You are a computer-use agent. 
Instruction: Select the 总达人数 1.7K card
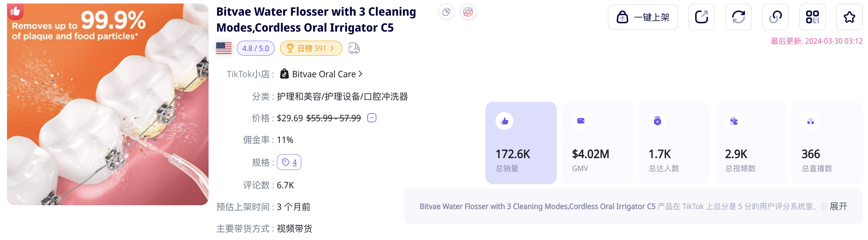click(x=673, y=143)
